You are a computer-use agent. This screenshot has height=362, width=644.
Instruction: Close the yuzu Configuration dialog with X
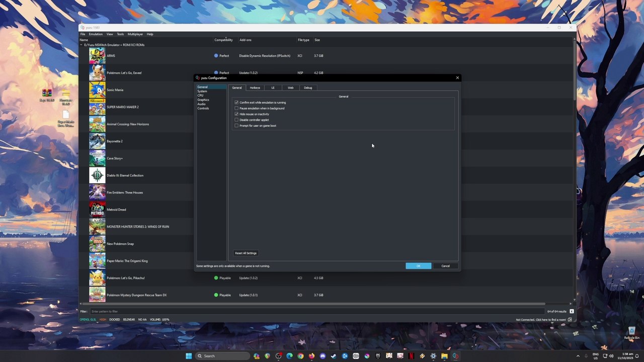click(x=457, y=78)
